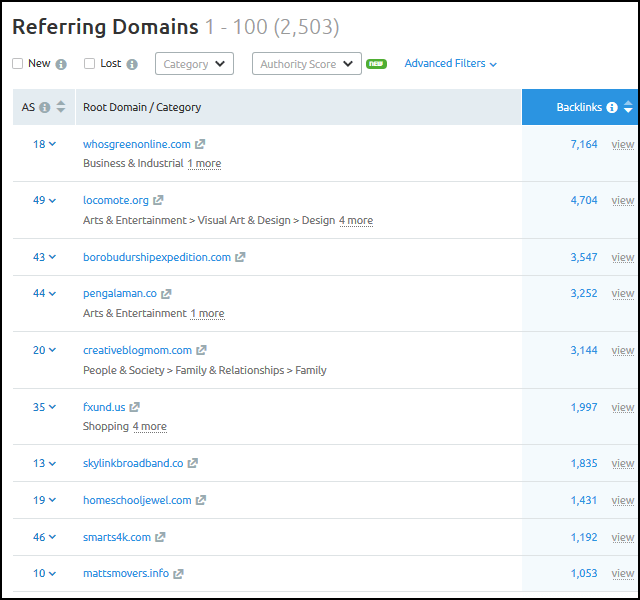Image resolution: width=640 pixels, height=600 pixels.
Task: Click info icon next to New checkbox
Action: point(61,64)
